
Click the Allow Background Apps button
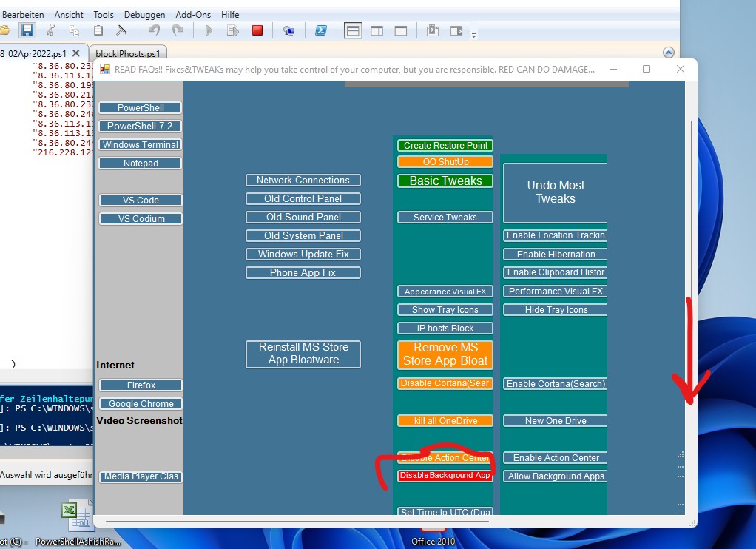pos(555,476)
